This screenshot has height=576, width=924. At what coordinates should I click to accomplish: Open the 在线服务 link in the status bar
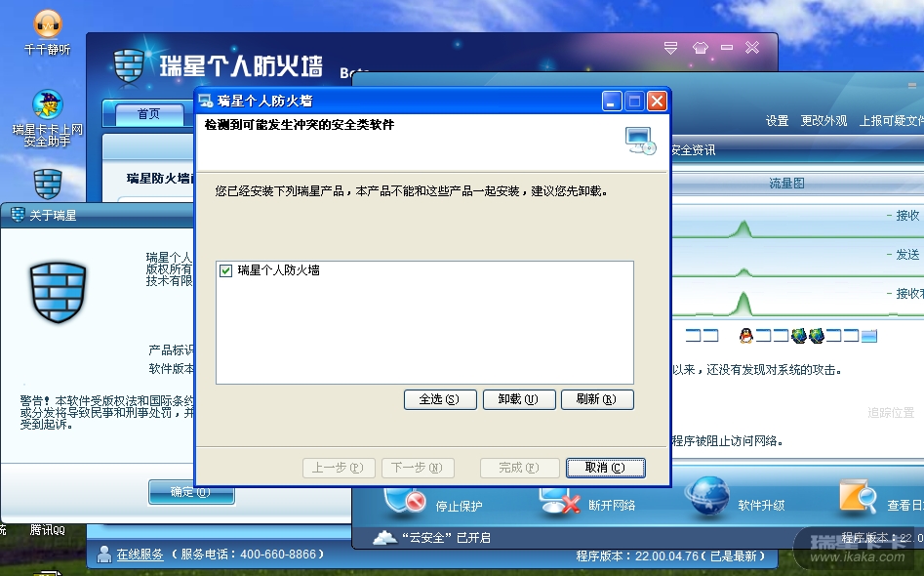click(140, 555)
